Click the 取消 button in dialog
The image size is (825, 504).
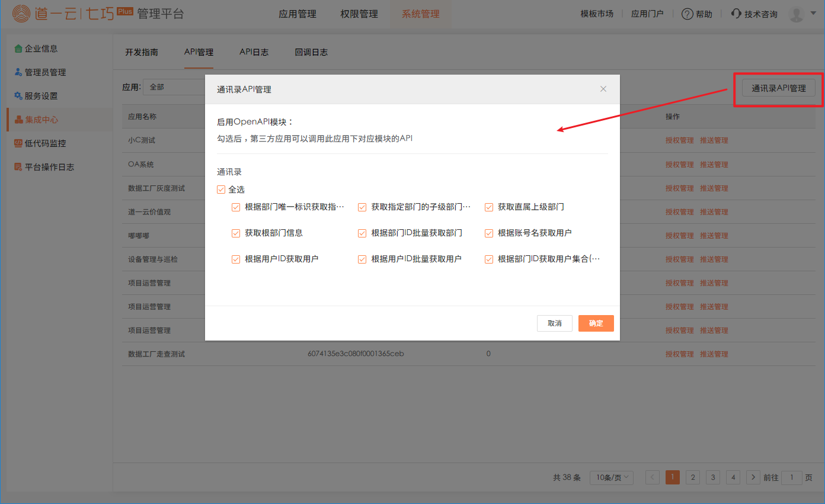[x=555, y=323]
